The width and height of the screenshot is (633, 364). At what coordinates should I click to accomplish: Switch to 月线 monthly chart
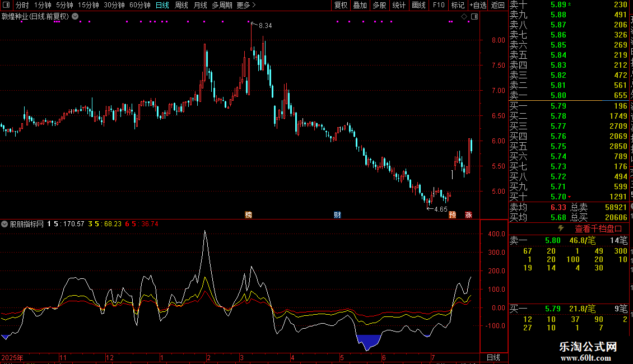pos(200,5)
